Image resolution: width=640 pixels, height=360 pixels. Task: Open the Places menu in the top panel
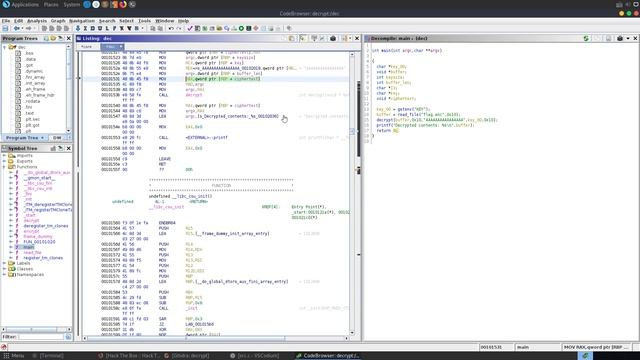(51, 4)
